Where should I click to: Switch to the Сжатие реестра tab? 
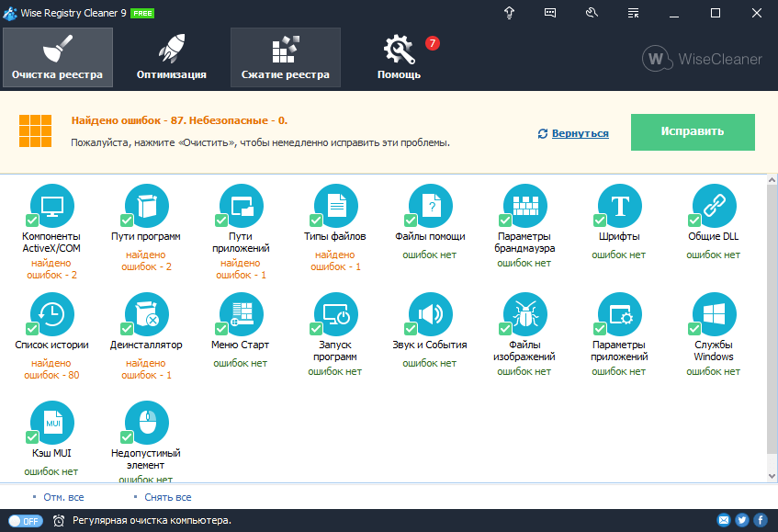point(286,58)
